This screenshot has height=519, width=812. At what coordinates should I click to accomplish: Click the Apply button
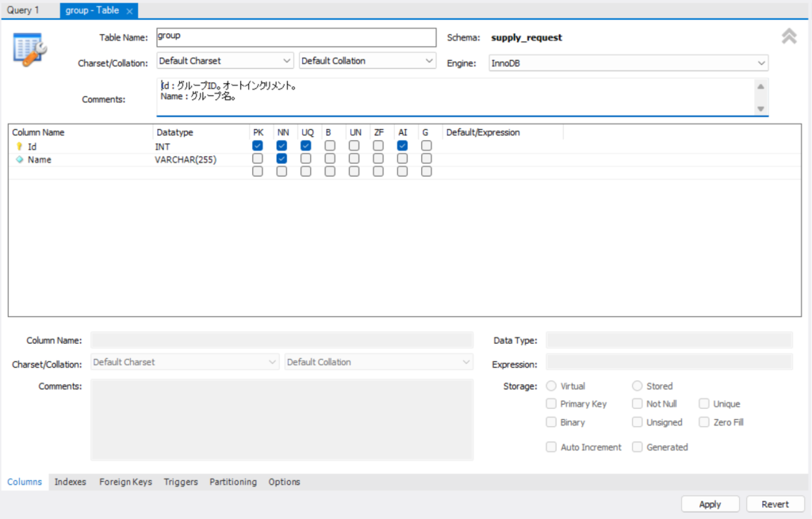(x=710, y=504)
